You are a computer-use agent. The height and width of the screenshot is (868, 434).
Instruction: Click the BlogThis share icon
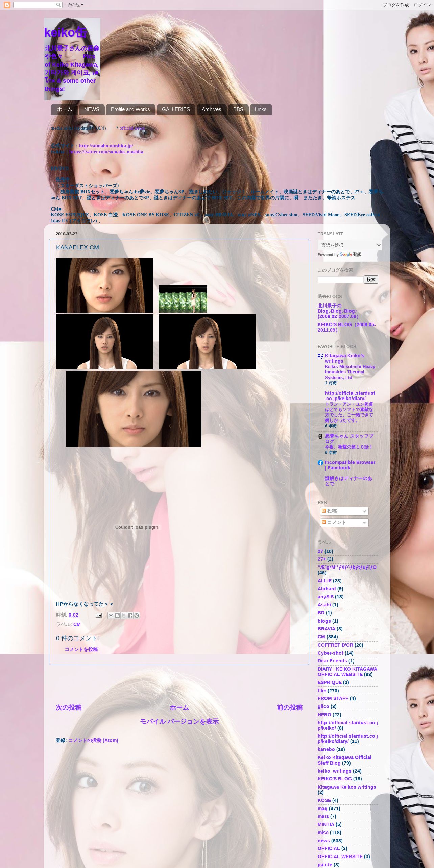tap(117, 616)
